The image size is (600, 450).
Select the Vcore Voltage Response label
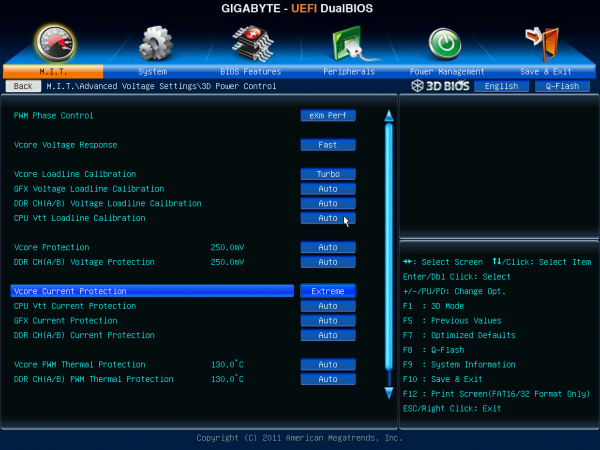coord(65,145)
